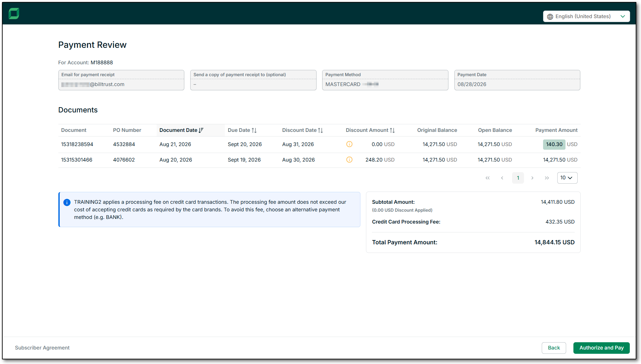Click account number M188888

point(102,63)
